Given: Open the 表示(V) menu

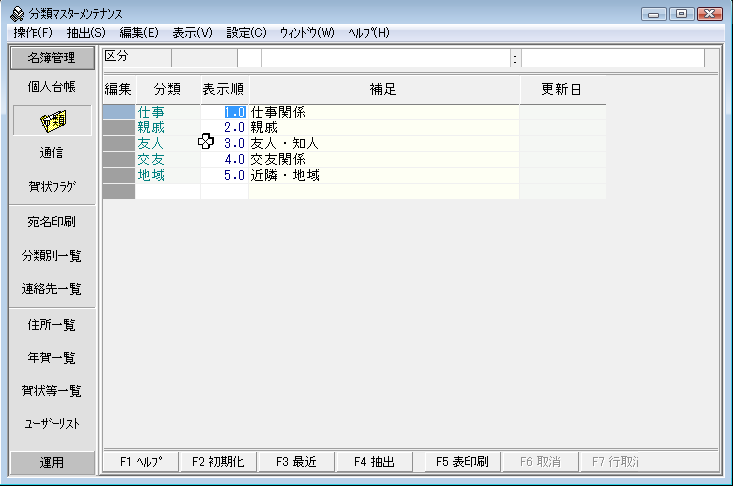Looking at the screenshot, I should 192,33.
